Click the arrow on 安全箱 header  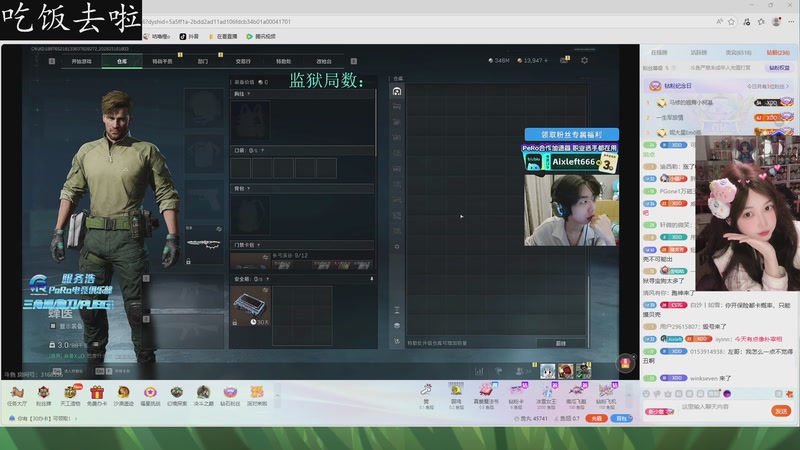(x=371, y=279)
